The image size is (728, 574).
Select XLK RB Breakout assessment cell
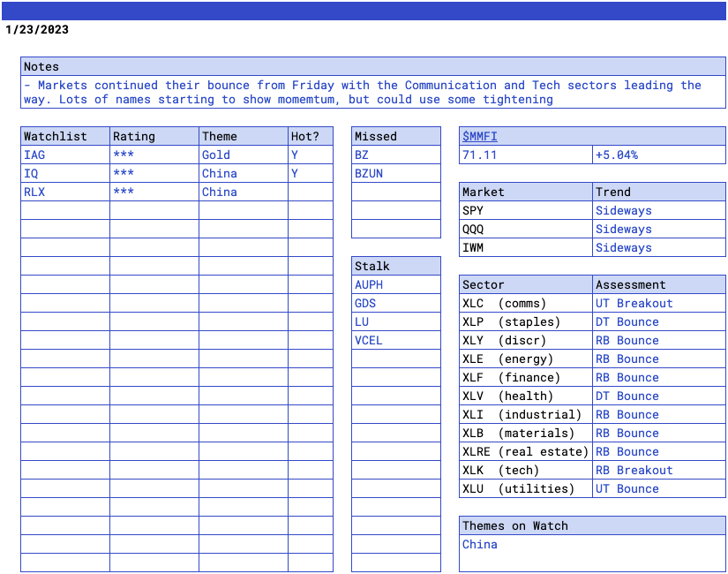pyautogui.click(x=659, y=471)
